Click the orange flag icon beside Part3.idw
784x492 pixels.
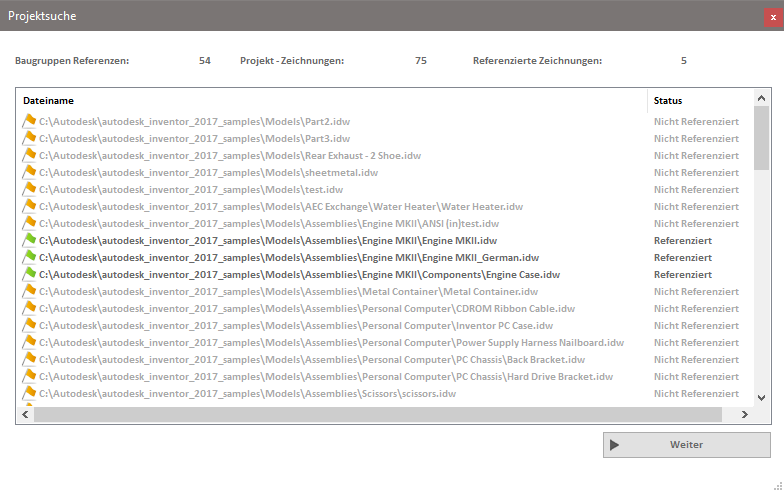(30, 138)
